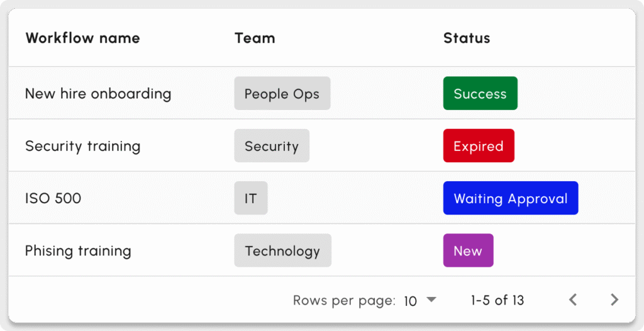The image size is (644, 331).
Task: Open the Phising training workflow
Action: (78, 250)
